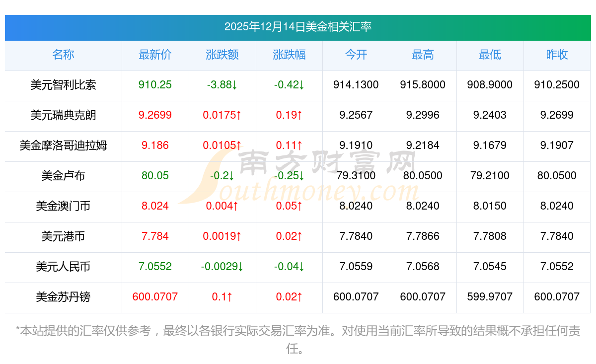
Task: Select the 最新价 column header
Action: tap(155, 55)
